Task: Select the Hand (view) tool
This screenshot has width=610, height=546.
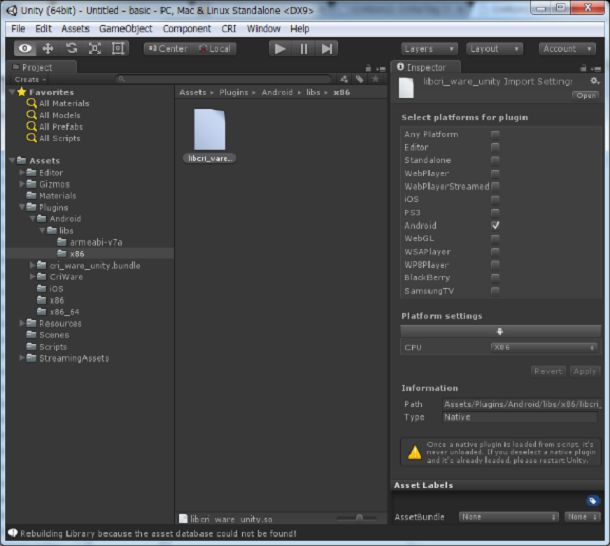Action: coord(25,48)
